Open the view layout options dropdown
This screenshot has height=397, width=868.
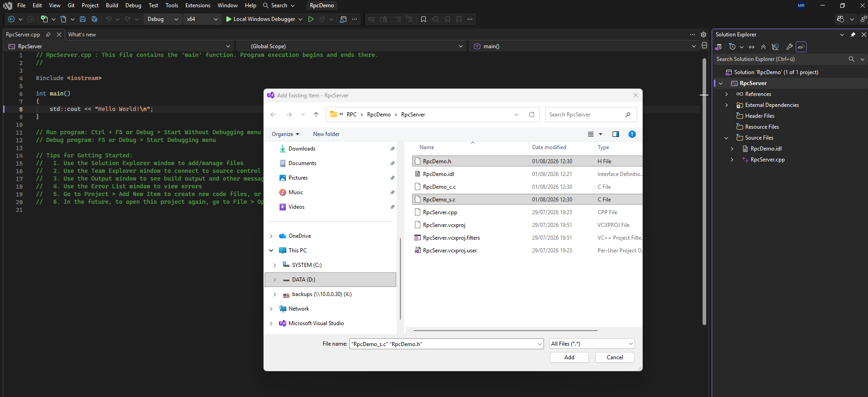600,134
